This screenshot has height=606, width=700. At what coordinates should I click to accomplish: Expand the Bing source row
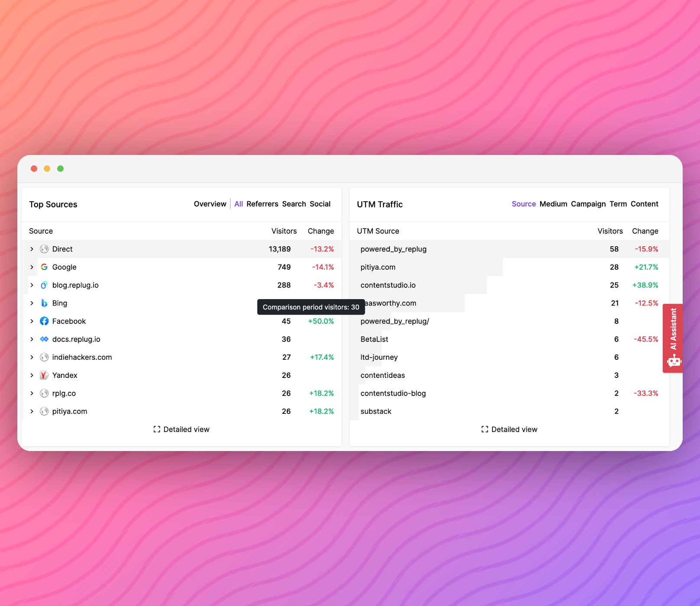[x=32, y=303]
